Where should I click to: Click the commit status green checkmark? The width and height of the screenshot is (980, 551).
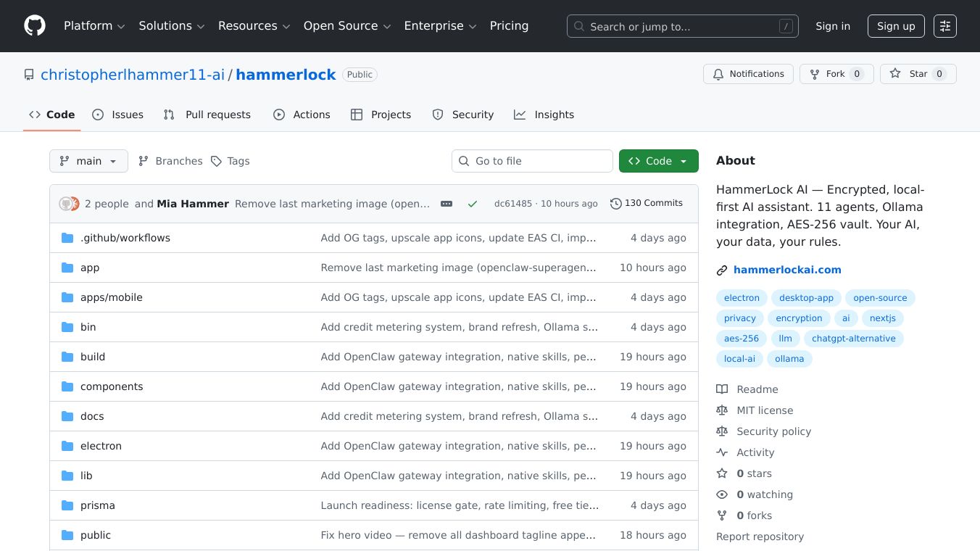point(473,204)
